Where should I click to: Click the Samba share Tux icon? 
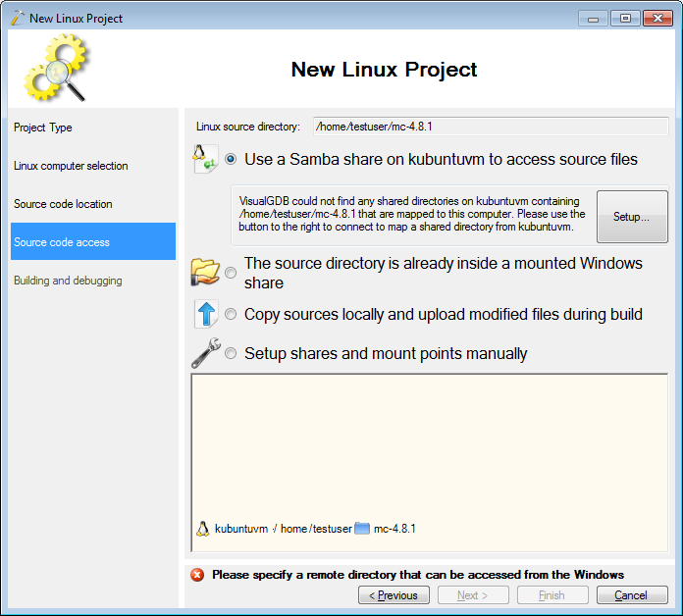[x=205, y=159]
